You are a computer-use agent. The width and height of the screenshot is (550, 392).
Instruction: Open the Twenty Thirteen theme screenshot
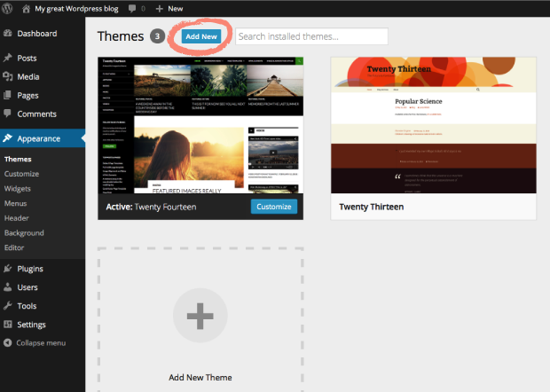click(x=434, y=125)
